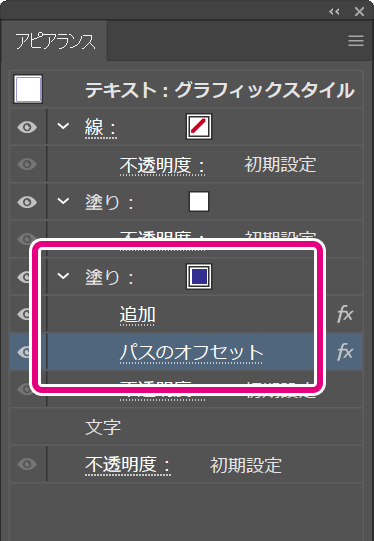Select the 塗り label with blue swatch

click(x=109, y=277)
